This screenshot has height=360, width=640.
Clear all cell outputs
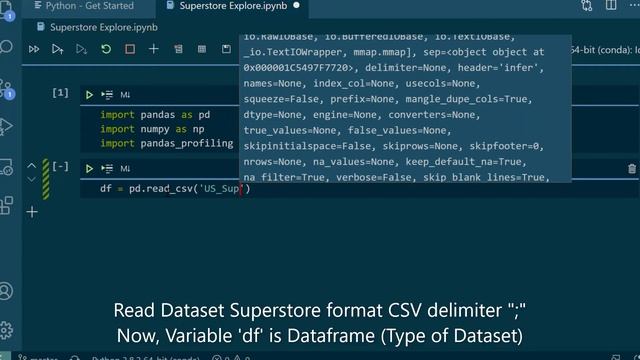click(x=178, y=49)
